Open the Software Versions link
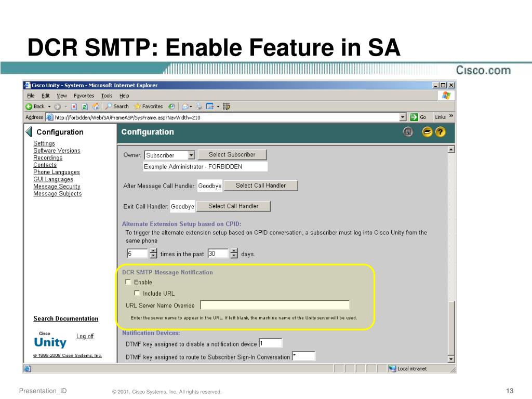 [x=57, y=151]
